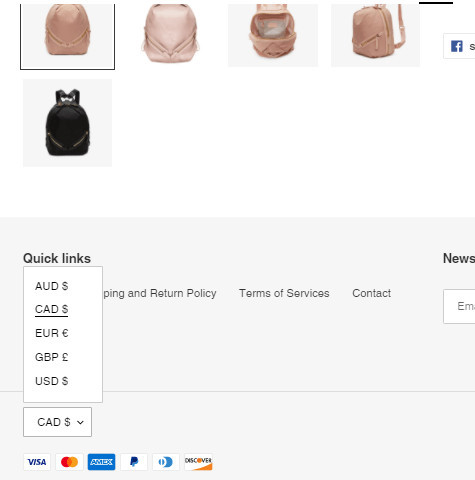The image size is (475, 480).
Task: Open the Contact link
Action: [371, 293]
